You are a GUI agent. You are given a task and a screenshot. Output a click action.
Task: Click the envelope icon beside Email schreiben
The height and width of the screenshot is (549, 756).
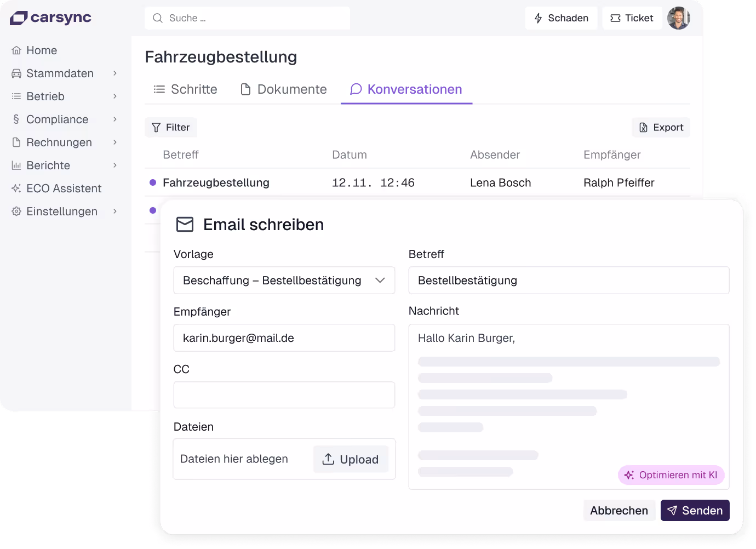[185, 225]
